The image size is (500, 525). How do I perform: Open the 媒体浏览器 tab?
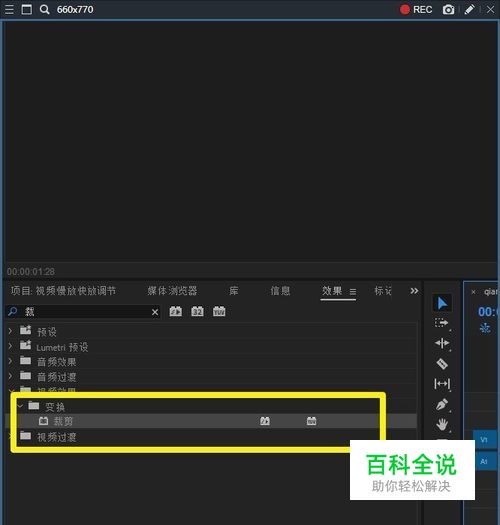[x=172, y=291]
